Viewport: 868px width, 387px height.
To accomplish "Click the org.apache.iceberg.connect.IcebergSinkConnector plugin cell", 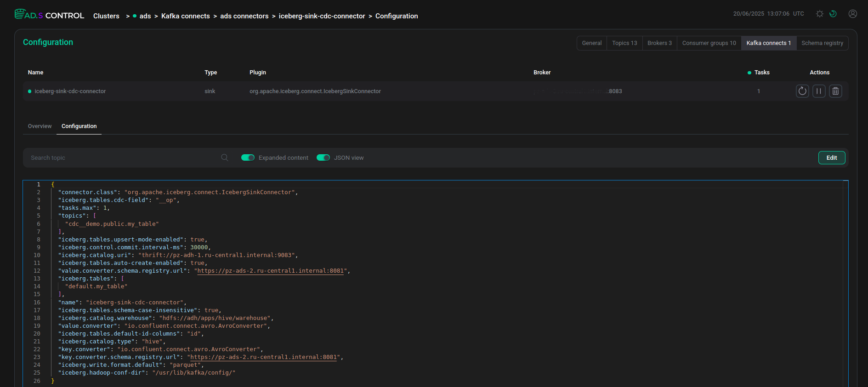I will 315,91.
